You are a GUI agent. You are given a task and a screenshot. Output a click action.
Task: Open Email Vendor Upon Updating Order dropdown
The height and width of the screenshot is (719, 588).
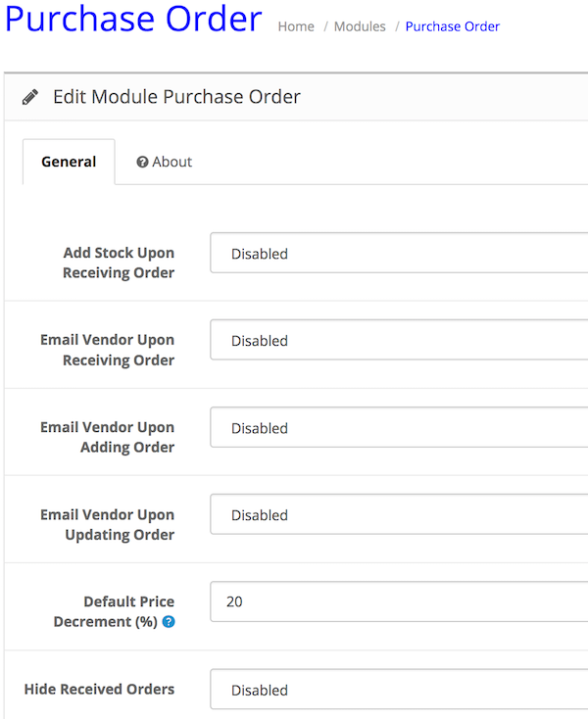point(399,514)
